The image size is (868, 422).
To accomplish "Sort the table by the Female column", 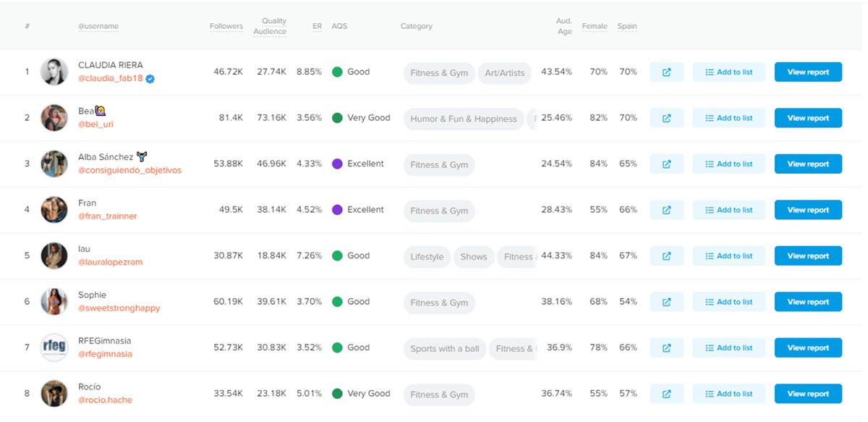I will click(x=595, y=25).
